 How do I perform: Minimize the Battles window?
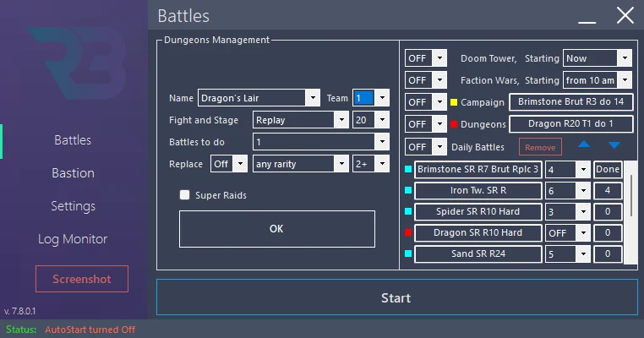(x=587, y=22)
